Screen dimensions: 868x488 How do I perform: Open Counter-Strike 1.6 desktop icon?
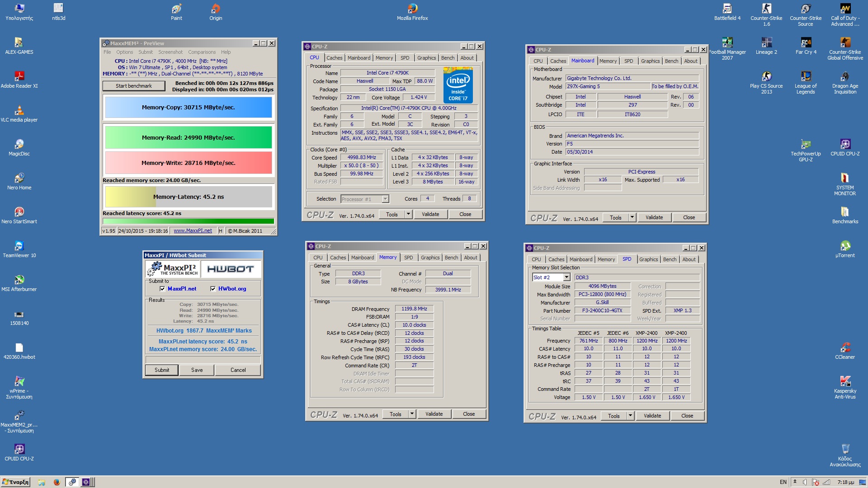point(766,15)
